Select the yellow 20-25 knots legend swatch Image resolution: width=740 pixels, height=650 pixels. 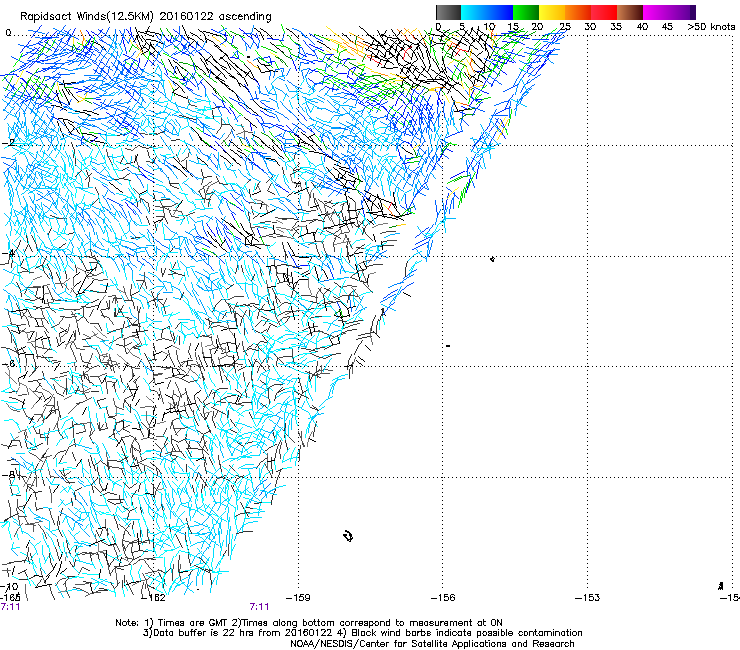pyautogui.click(x=552, y=12)
